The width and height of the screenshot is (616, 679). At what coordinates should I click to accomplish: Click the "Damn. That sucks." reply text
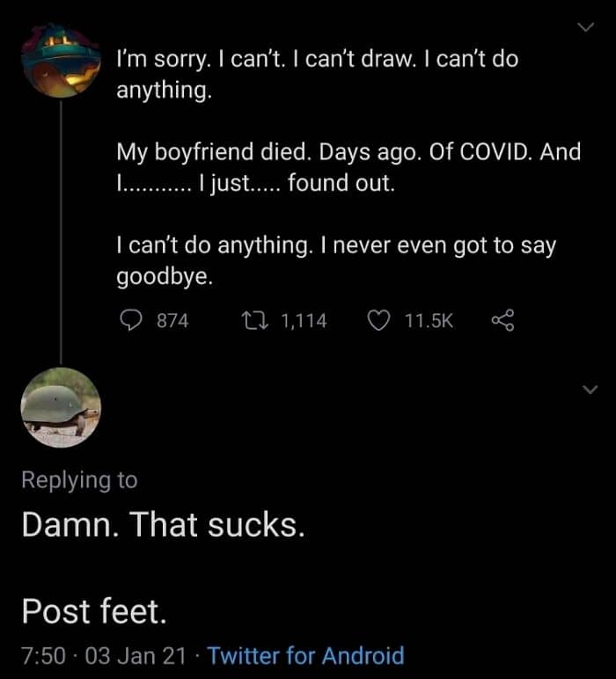164,525
